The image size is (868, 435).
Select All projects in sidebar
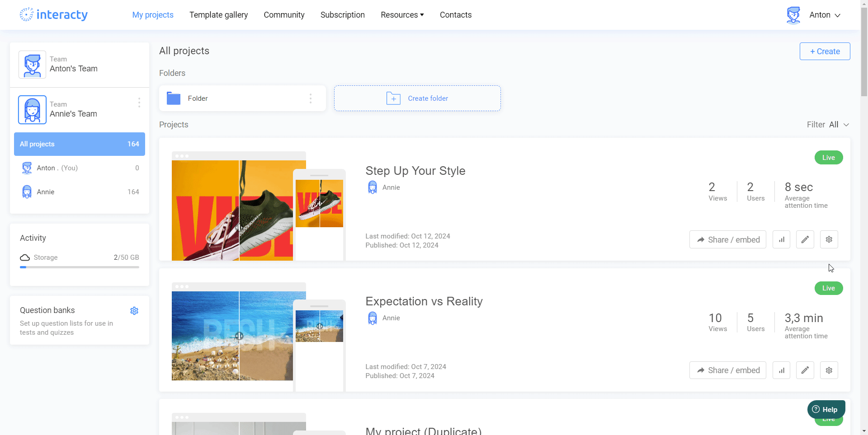coord(80,144)
